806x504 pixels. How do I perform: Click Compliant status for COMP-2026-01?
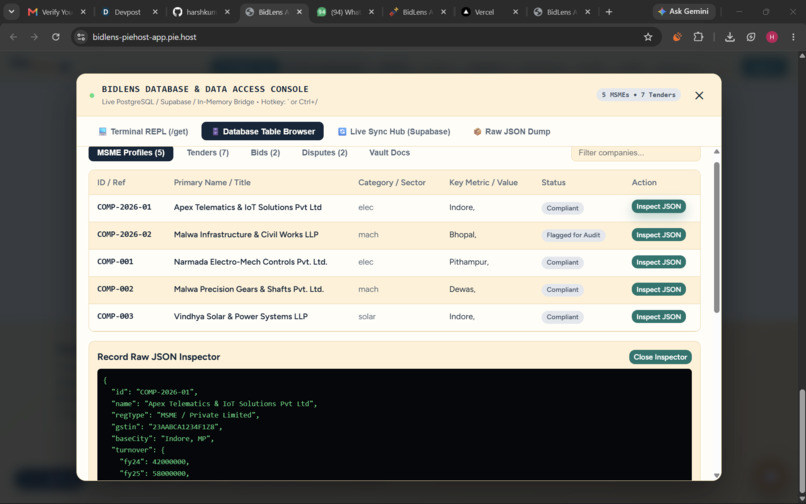click(562, 208)
